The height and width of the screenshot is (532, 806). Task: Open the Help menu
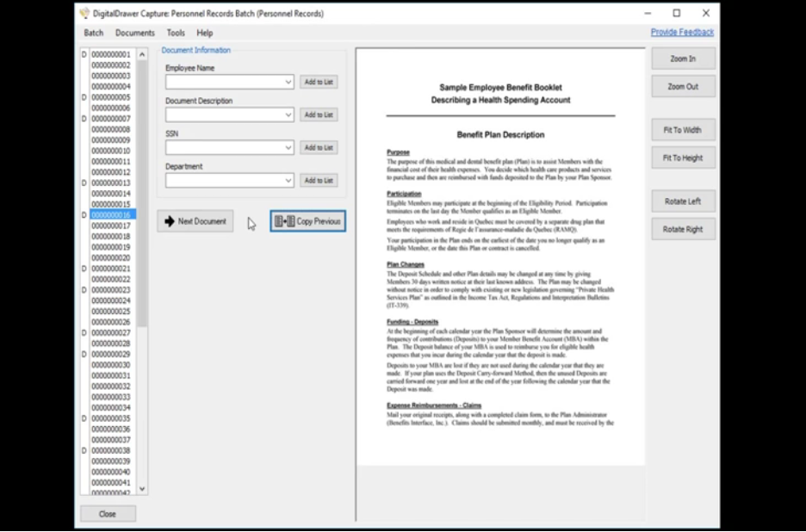(204, 33)
